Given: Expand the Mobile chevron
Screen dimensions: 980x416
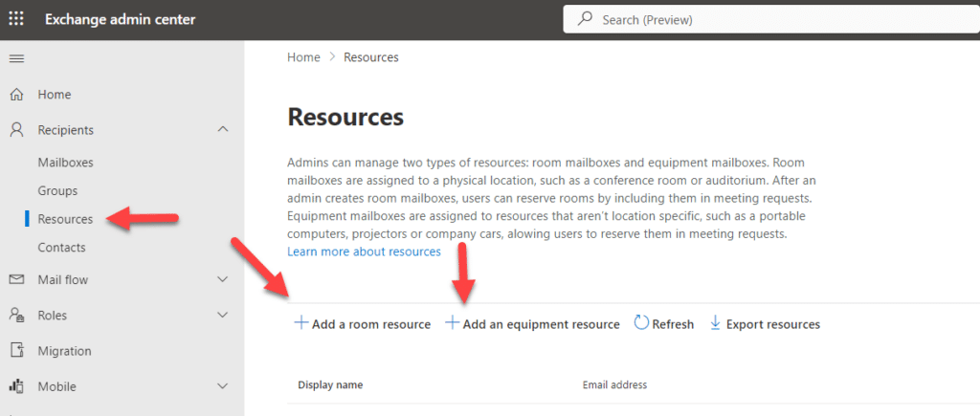Looking at the screenshot, I should pos(222,386).
